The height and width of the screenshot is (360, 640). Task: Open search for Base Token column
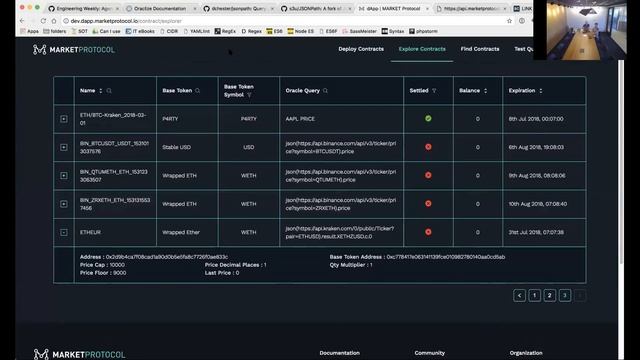[x=198, y=91]
